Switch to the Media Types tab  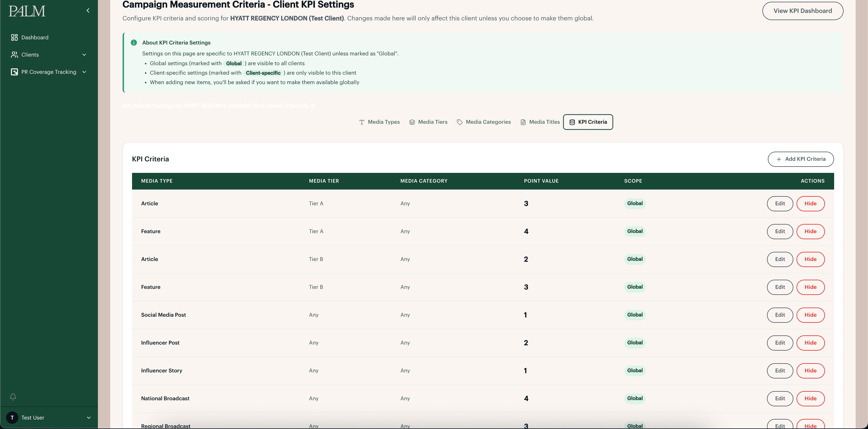click(x=379, y=122)
